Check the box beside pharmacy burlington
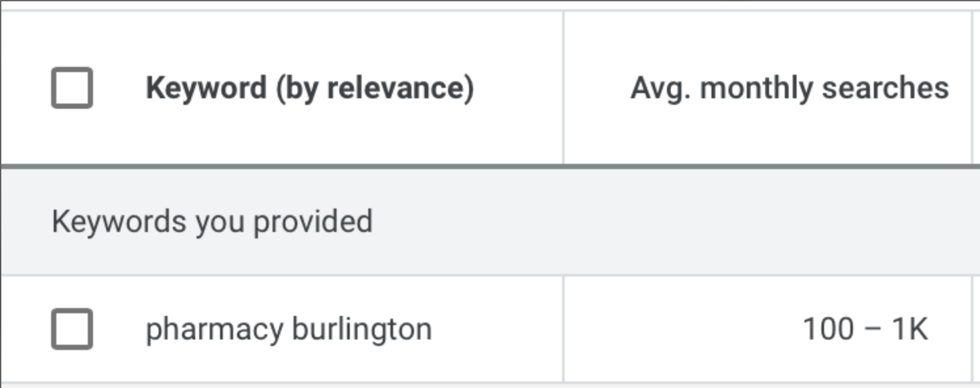This screenshot has height=388, width=980. (x=71, y=328)
